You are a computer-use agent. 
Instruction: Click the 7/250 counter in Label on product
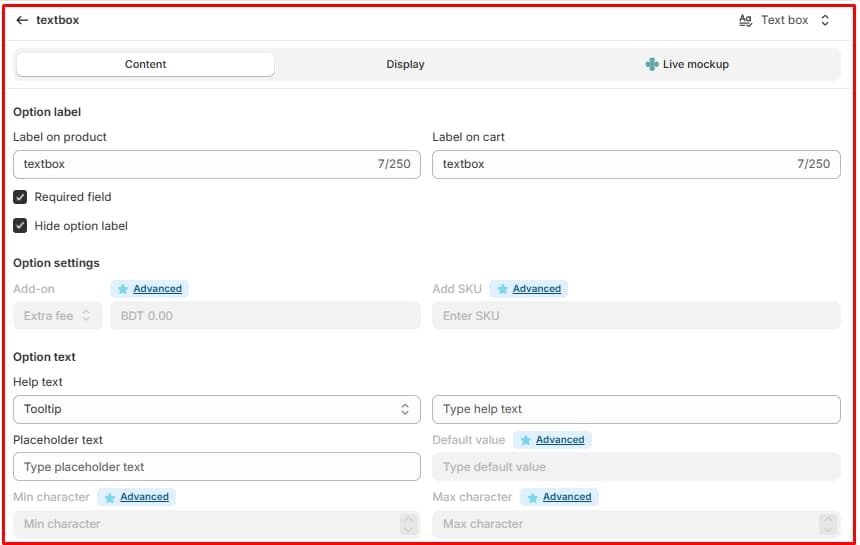394,164
